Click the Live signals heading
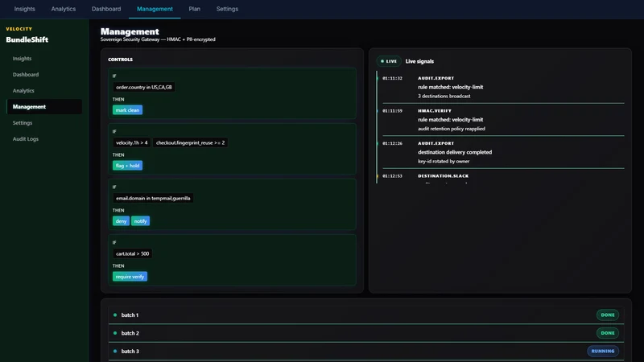 (419, 61)
